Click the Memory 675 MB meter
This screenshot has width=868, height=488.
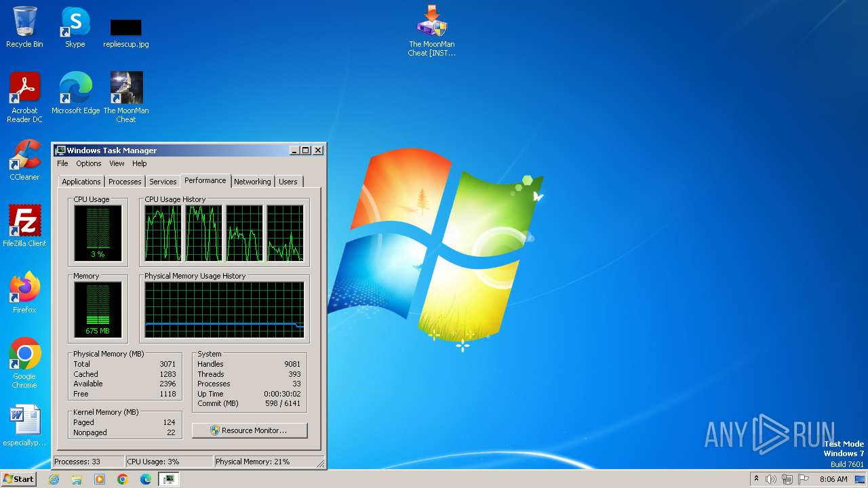coord(98,310)
